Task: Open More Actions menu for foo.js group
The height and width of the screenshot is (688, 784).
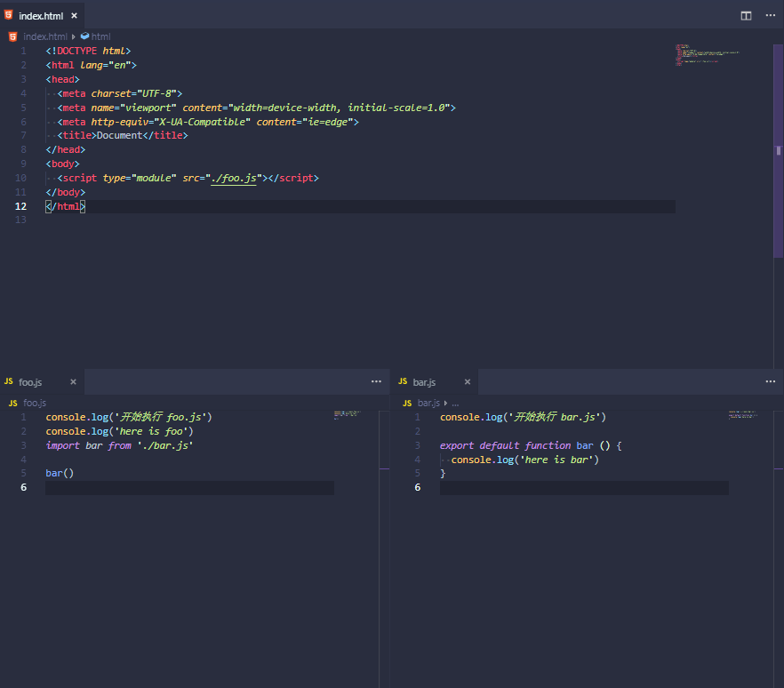Action: 376,381
